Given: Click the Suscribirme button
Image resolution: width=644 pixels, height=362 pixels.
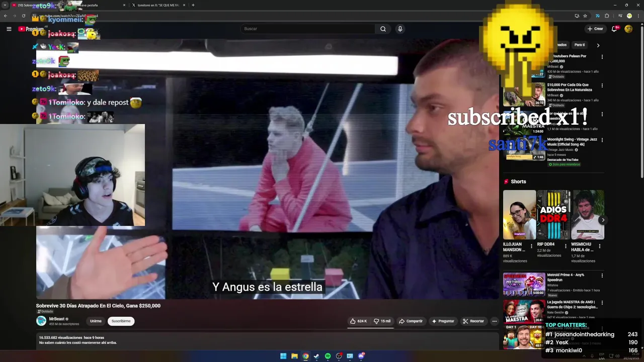Looking at the screenshot, I should [x=121, y=321].
